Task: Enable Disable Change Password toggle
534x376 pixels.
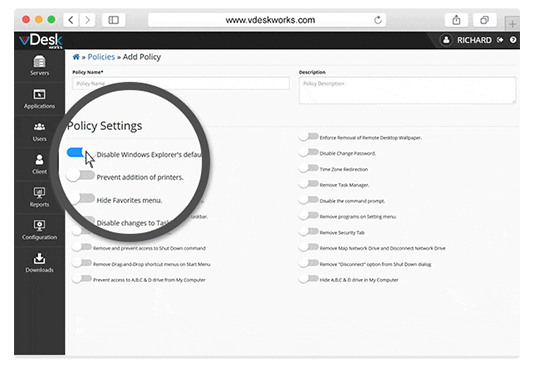Action: tap(309, 153)
